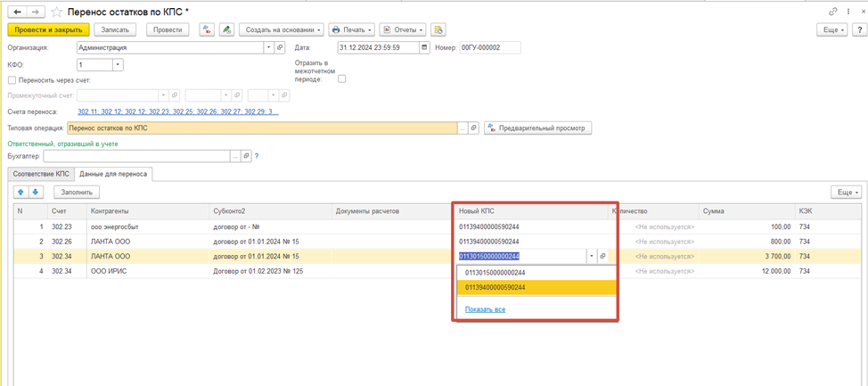Image resolution: width=868 pixels, height=386 pixels.
Task: Add document to favorites with star
Action: [56, 12]
